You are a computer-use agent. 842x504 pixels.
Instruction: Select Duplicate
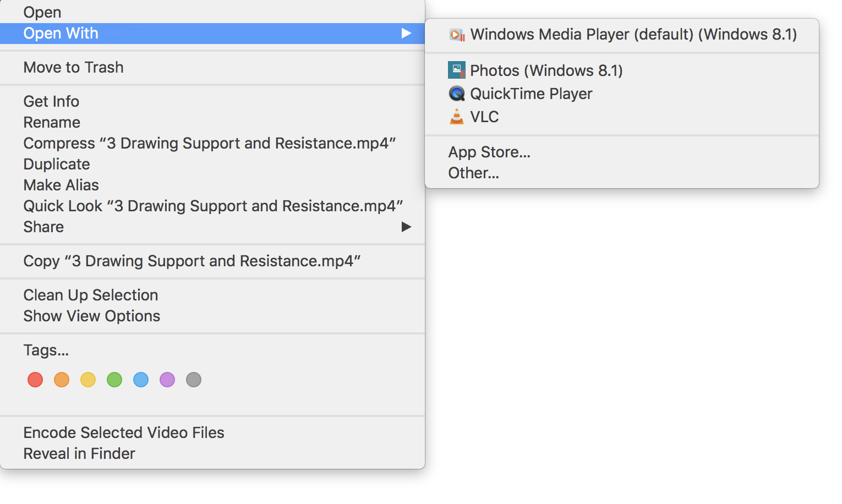tap(212, 164)
